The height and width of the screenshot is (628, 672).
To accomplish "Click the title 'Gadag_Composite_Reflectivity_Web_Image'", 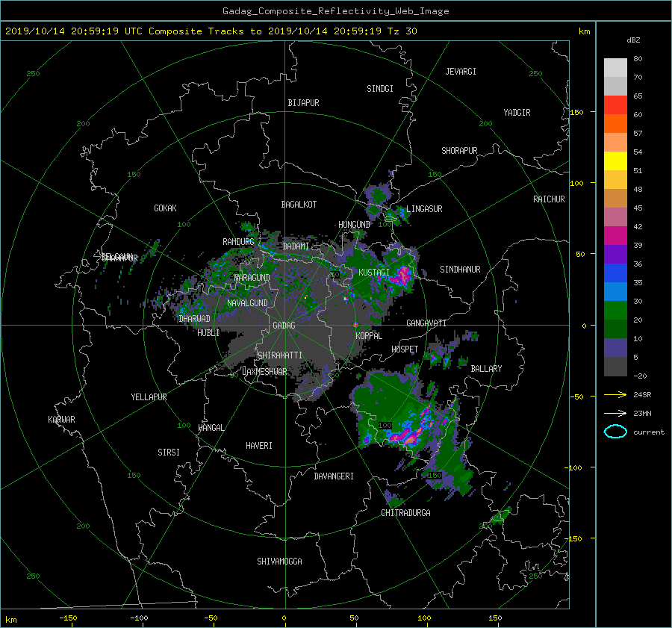I will point(335,11).
